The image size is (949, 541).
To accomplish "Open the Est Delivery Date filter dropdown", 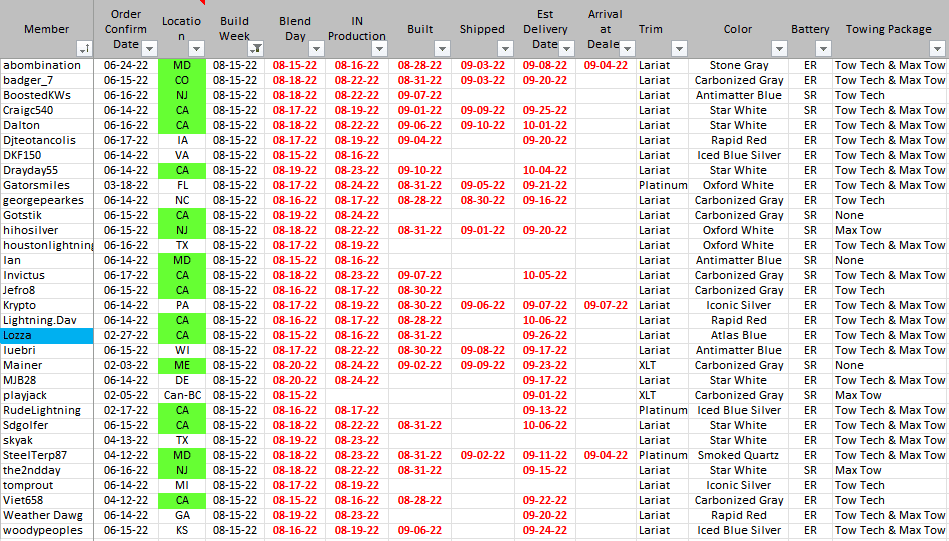I will pos(566,48).
